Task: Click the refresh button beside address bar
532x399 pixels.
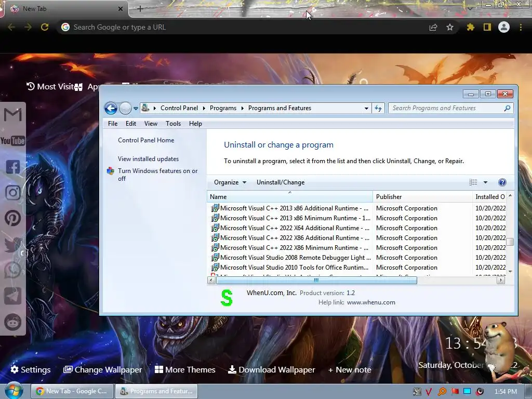Action: tap(378, 108)
